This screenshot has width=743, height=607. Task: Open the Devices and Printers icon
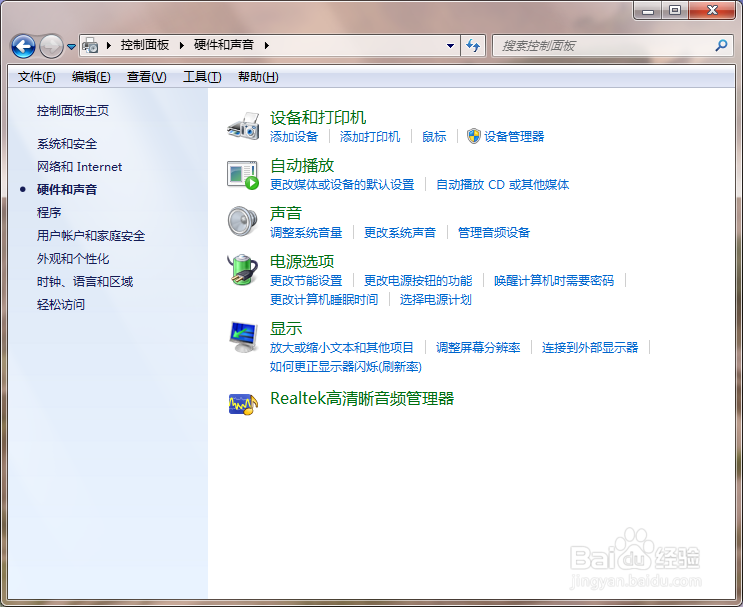coord(243,127)
